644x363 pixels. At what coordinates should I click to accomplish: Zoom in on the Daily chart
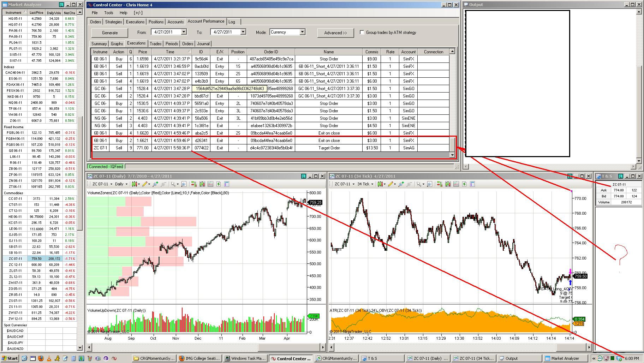(155, 184)
